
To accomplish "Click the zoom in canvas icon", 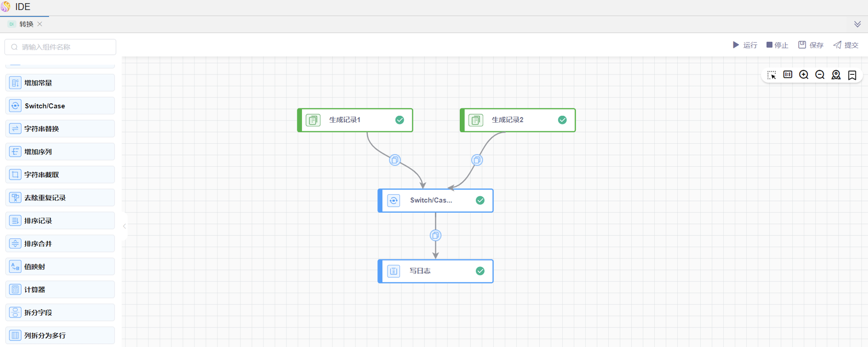I will (804, 75).
